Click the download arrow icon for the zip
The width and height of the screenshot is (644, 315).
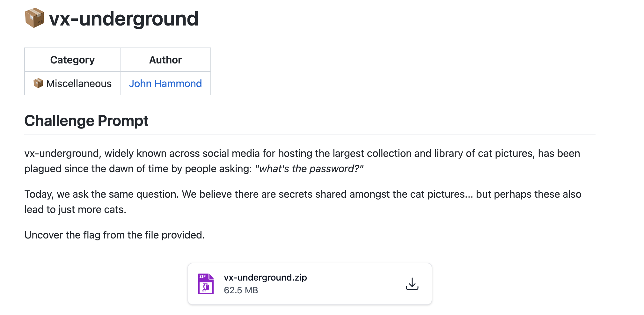point(412,284)
